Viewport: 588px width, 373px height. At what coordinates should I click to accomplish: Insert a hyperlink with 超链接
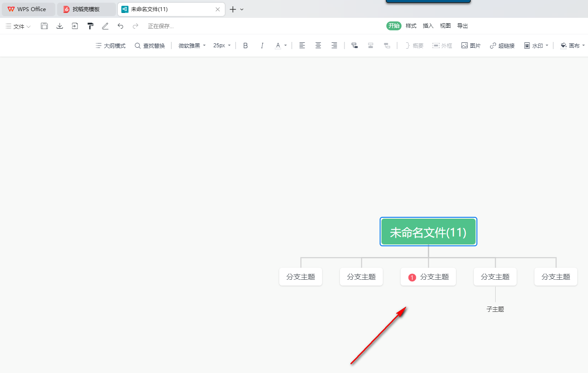coord(502,46)
